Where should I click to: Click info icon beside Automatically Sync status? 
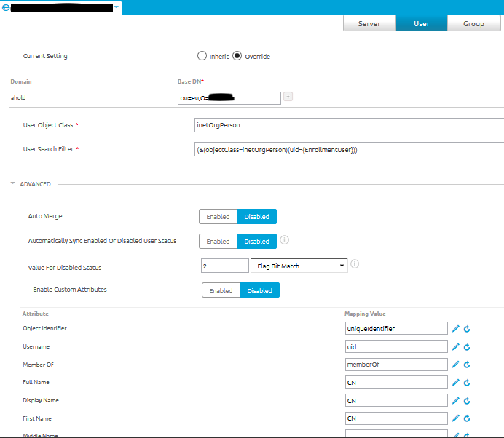(x=285, y=239)
